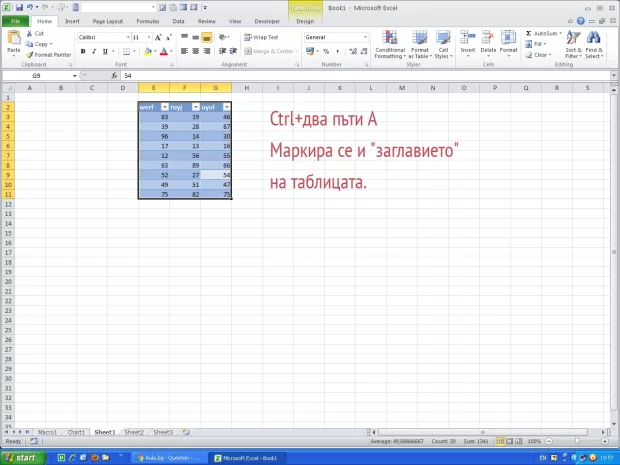
Task: Click the zoom slider handle
Action: [x=577, y=441]
